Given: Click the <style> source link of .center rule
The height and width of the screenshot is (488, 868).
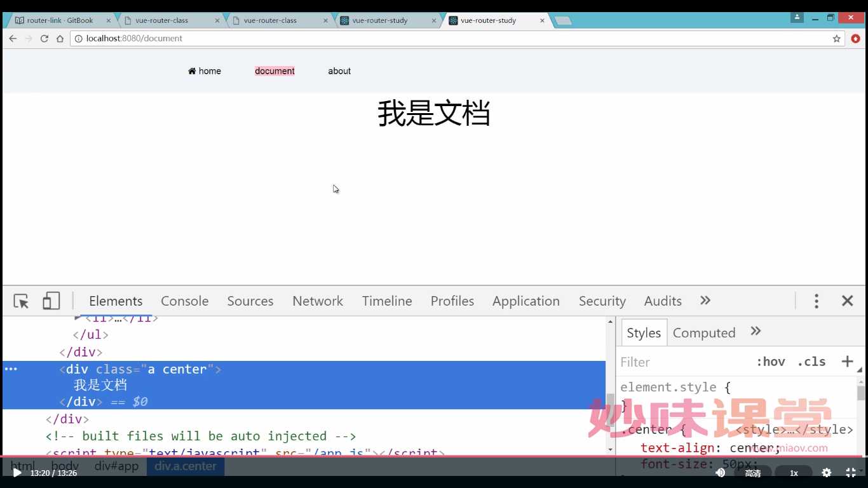Looking at the screenshot, I should (x=794, y=430).
